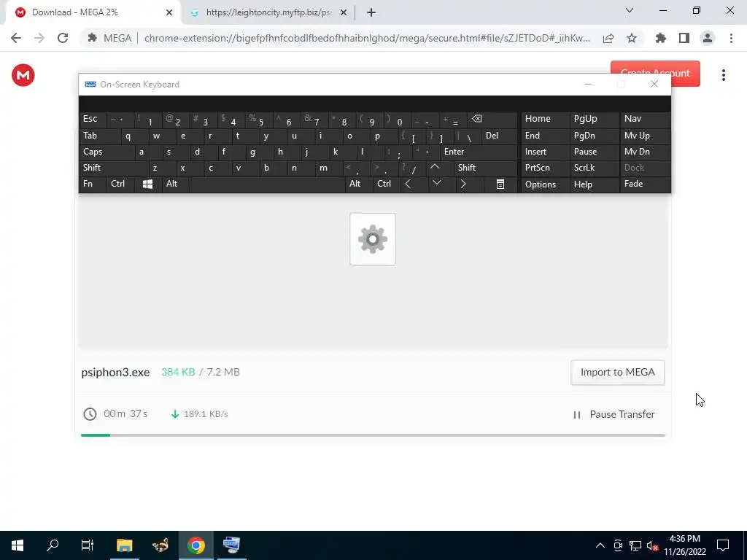
Task: Open taskbar search magnifier
Action: [53, 545]
